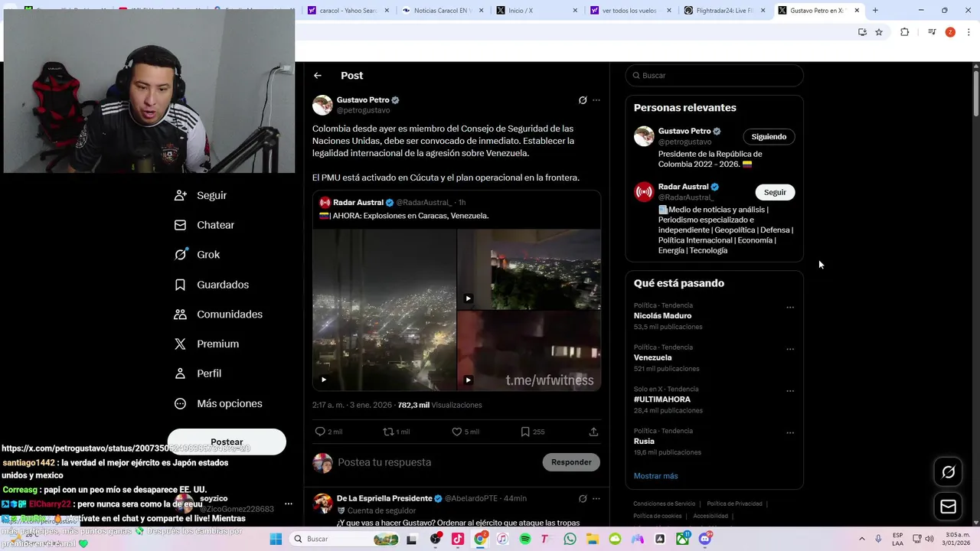980x551 pixels.
Task: Follow Radar Austral with Seguir button
Action: tap(775, 192)
